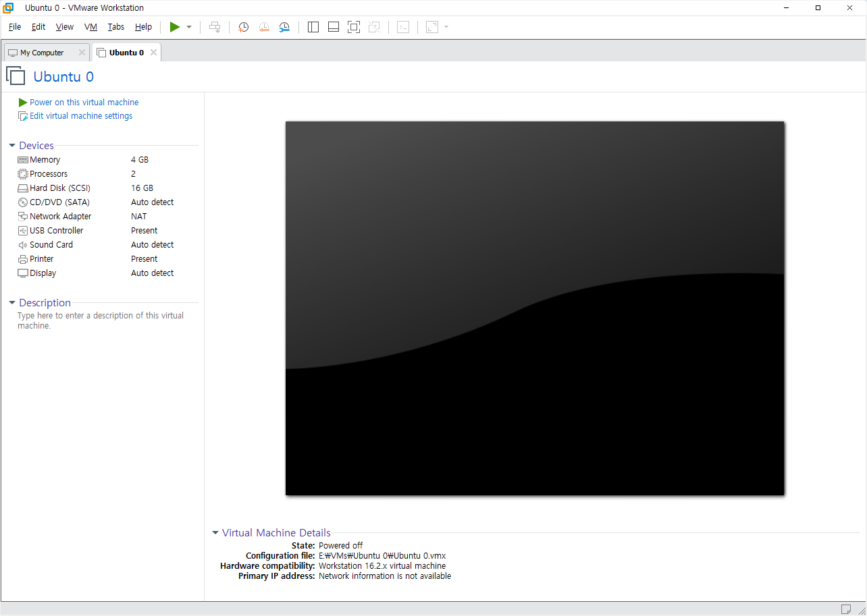The width and height of the screenshot is (867, 616).
Task: Click the Send Ctrl+Alt+Del toolbar icon
Action: 215,27
